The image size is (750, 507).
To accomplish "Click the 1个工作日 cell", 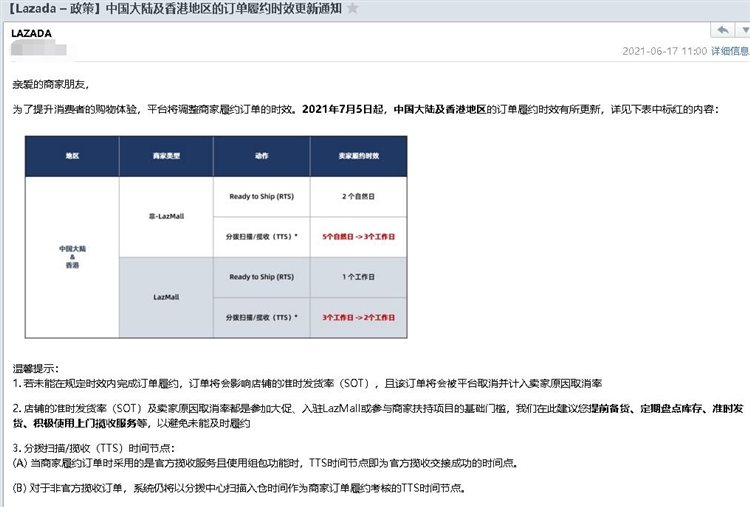I will click(x=359, y=277).
